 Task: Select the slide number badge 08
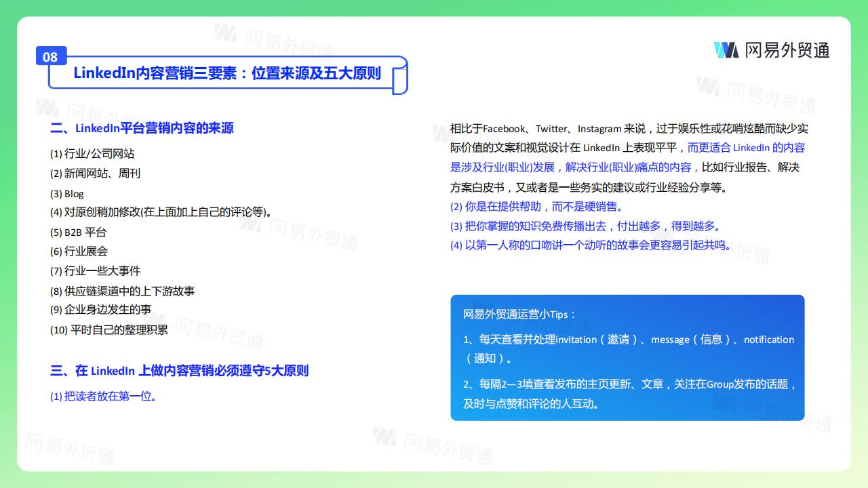coord(51,57)
